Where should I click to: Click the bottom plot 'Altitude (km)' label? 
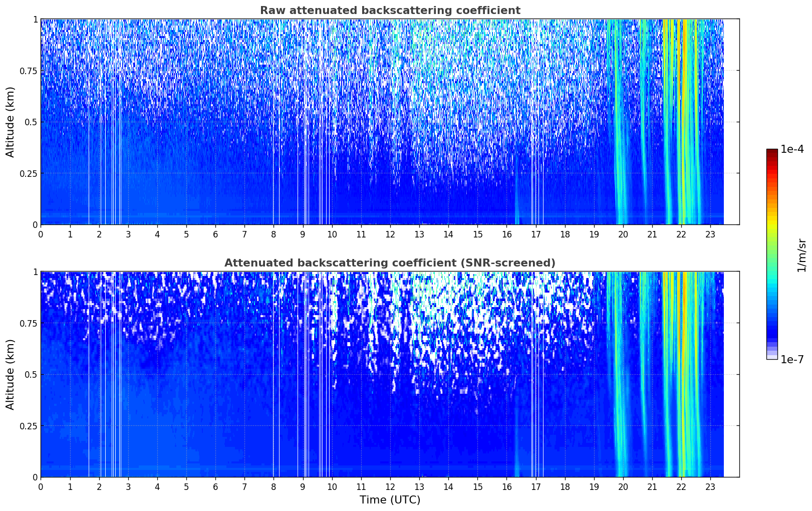(11, 374)
